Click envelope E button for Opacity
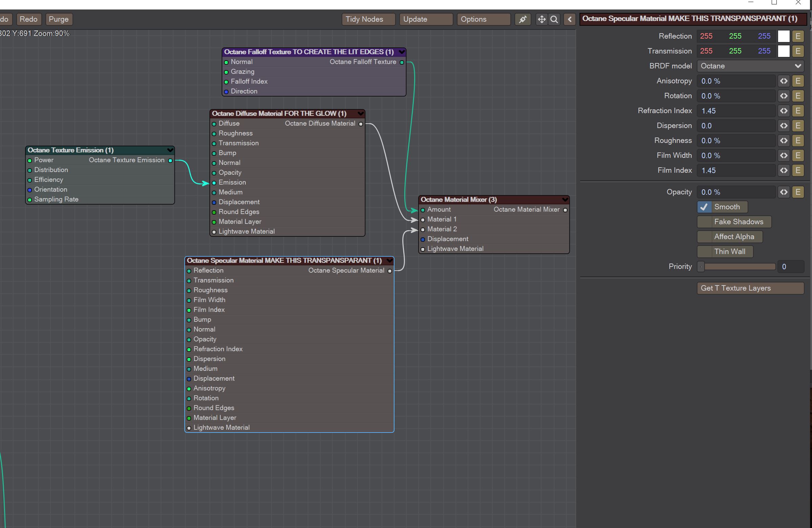The image size is (812, 528). 798,192
